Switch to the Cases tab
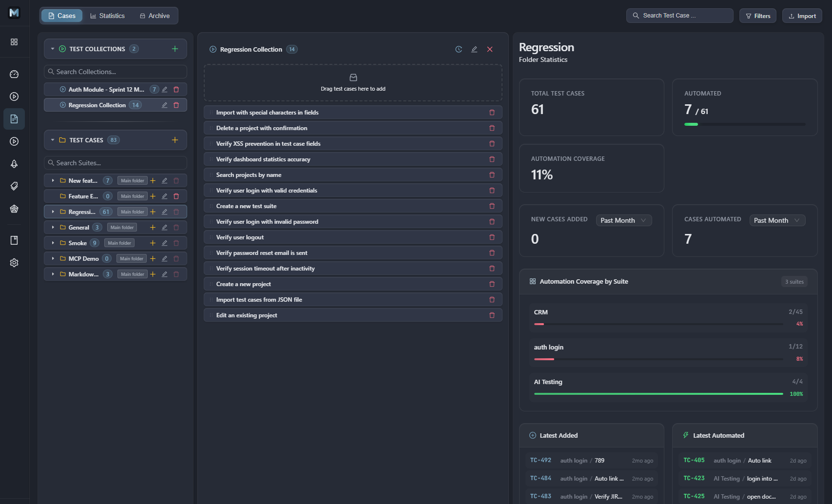Viewport: 832px width, 504px height. tap(62, 16)
